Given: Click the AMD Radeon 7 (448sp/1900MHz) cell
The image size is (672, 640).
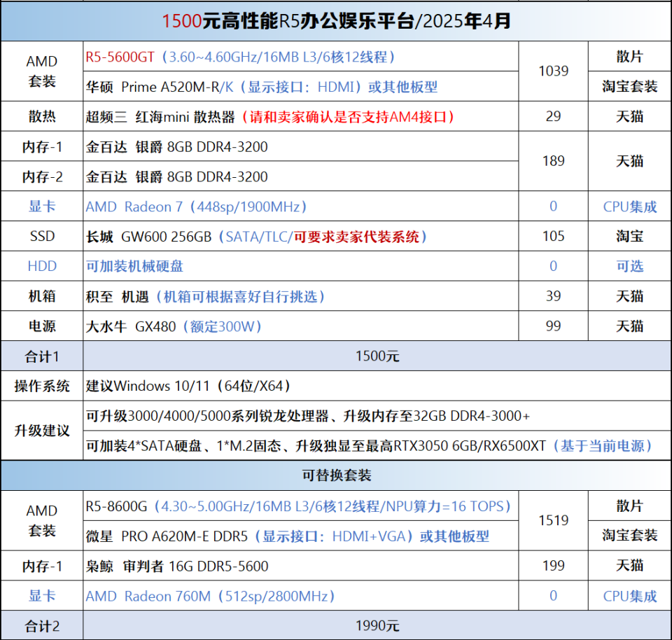Looking at the screenshot, I should tap(301, 207).
